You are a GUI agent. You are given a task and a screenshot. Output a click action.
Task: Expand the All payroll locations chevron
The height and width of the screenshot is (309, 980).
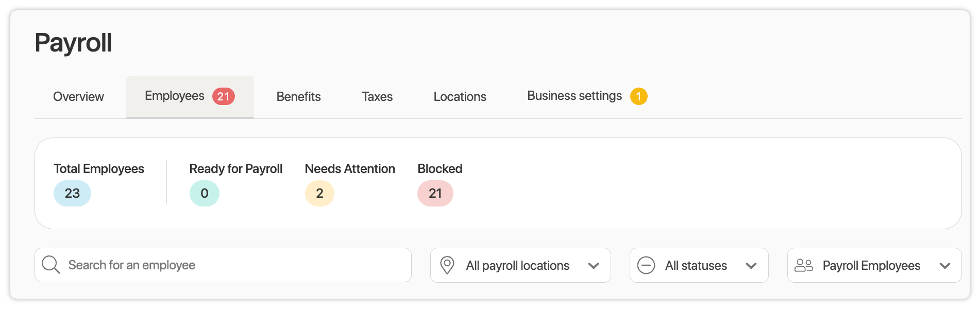[x=594, y=266]
